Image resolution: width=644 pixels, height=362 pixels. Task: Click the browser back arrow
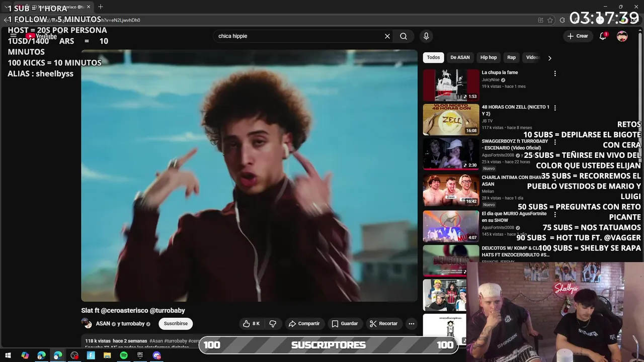pyautogui.click(x=6, y=20)
